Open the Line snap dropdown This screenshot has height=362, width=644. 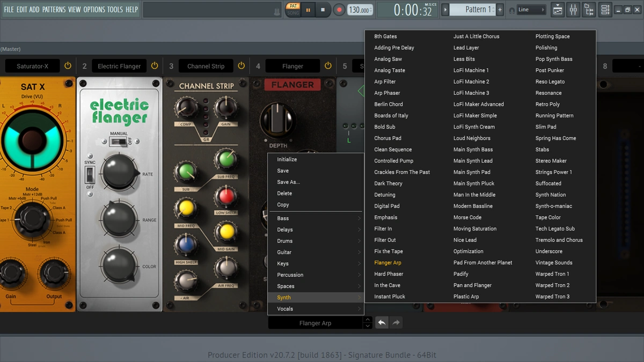[531, 10]
